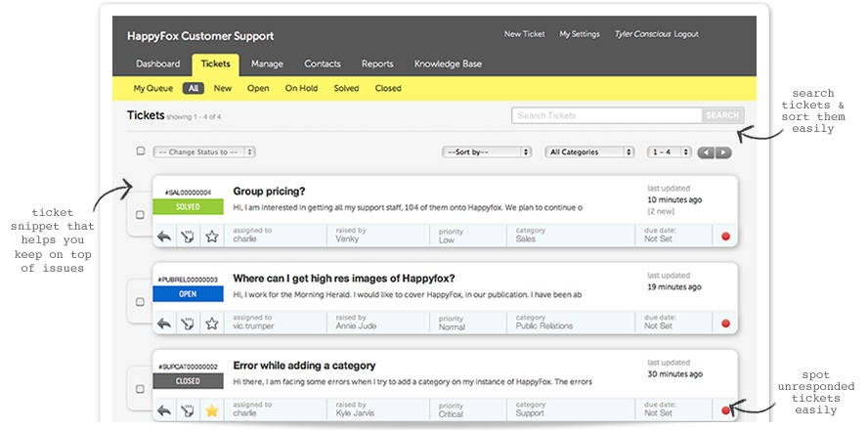Switch to the Reports tab
This screenshot has height=430, width=868.
(x=377, y=64)
